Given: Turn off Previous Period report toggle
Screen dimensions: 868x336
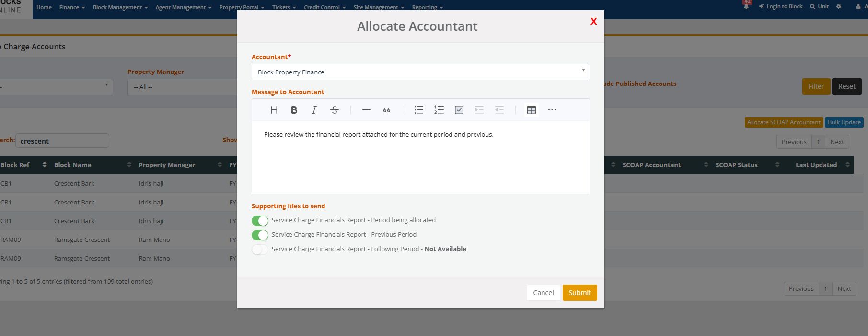Looking at the screenshot, I should click(260, 235).
